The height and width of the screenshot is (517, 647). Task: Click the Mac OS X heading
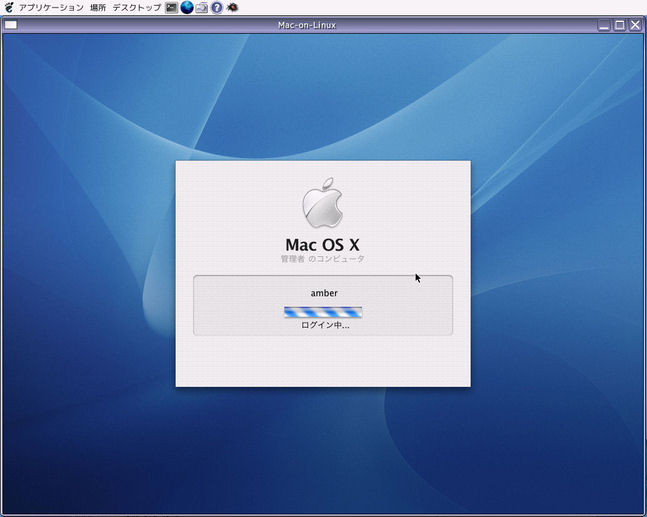323,245
